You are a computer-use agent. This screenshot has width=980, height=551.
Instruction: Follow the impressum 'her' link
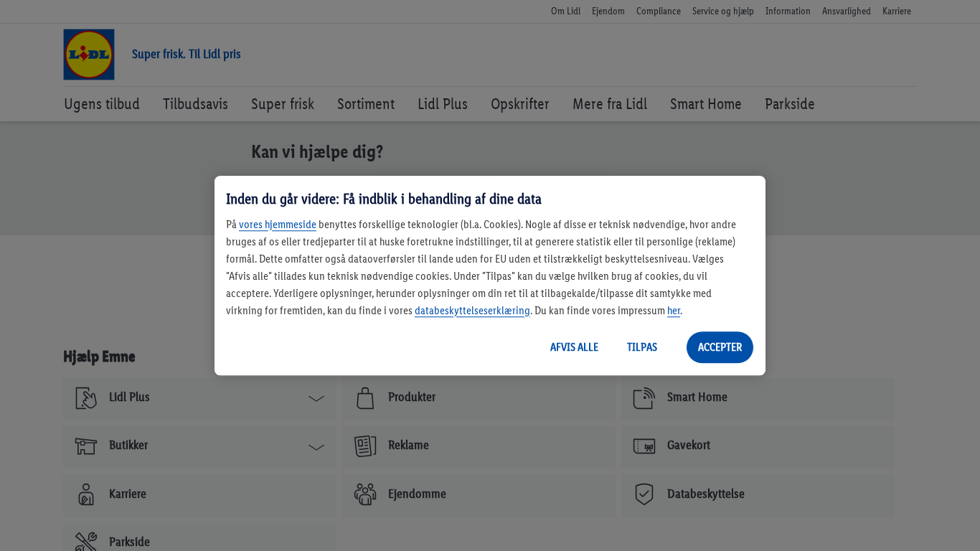[x=674, y=311]
